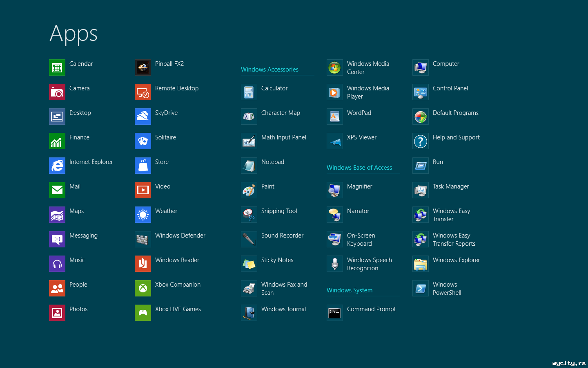This screenshot has height=368, width=588.
Task: Open the Solitaire cards icon
Action: click(143, 141)
